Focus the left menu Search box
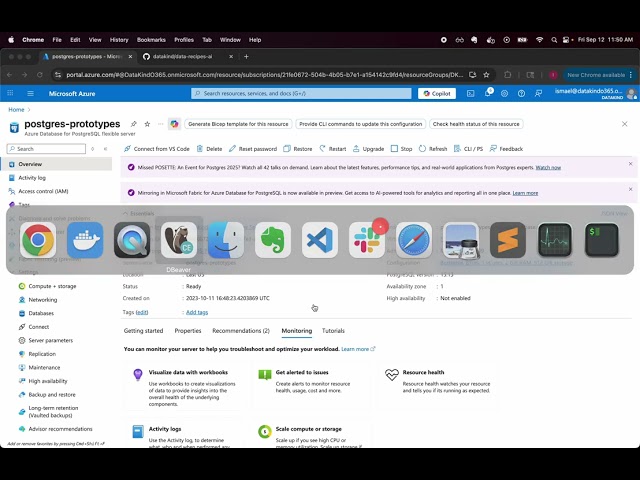640x480 pixels. coord(47,149)
